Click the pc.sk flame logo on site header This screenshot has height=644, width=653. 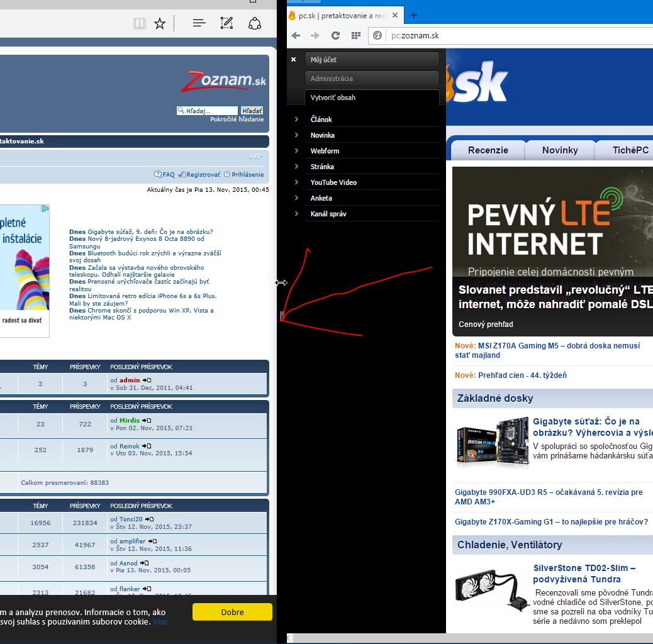pyautogui.click(x=477, y=82)
